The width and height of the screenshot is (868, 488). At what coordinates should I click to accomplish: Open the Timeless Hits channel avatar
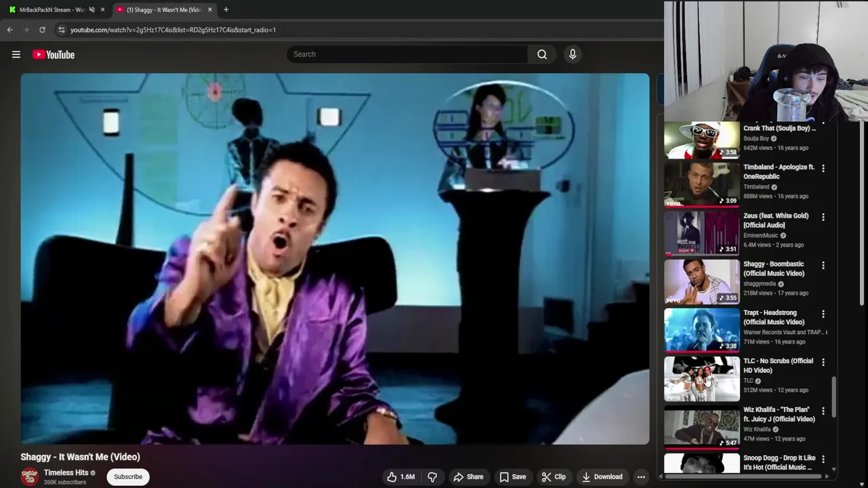click(29, 476)
